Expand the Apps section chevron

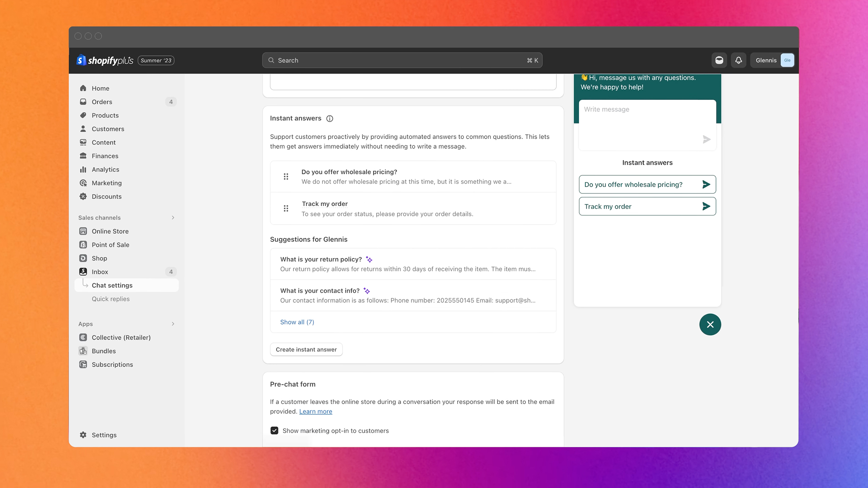tap(173, 324)
